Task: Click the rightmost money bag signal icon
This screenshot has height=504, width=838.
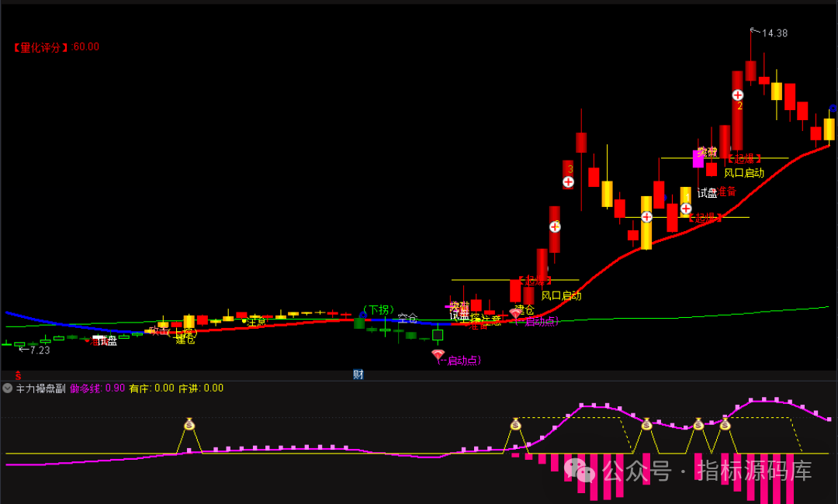Action: (x=725, y=424)
